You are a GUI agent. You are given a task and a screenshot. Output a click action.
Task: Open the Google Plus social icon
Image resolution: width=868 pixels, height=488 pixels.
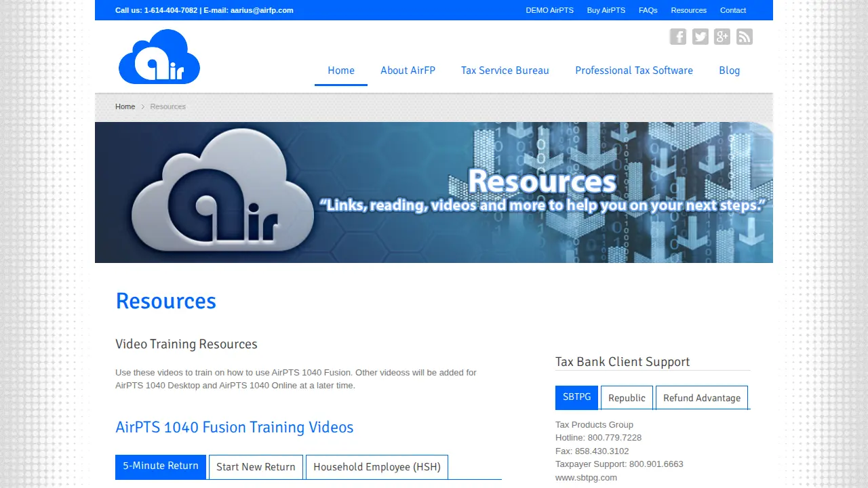(x=722, y=37)
